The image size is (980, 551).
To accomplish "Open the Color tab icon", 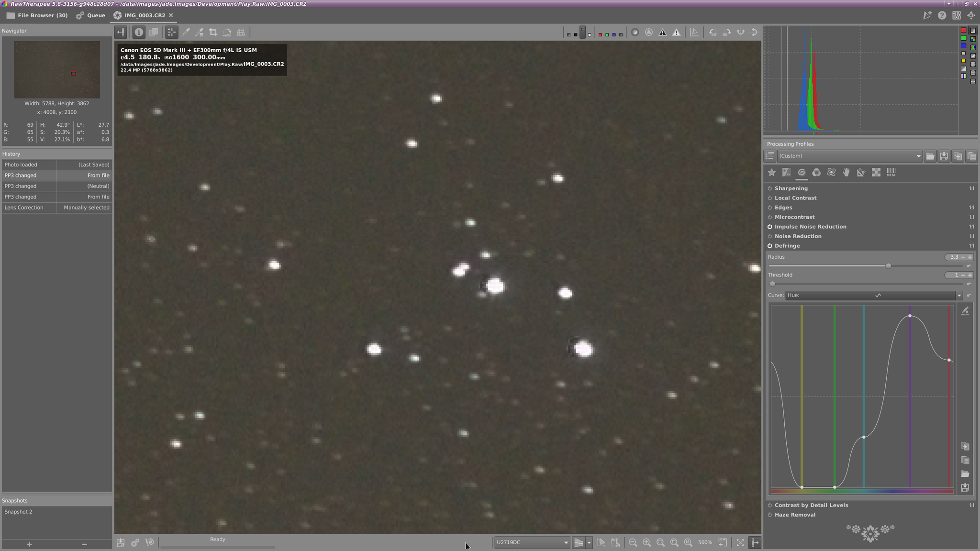I will click(816, 173).
